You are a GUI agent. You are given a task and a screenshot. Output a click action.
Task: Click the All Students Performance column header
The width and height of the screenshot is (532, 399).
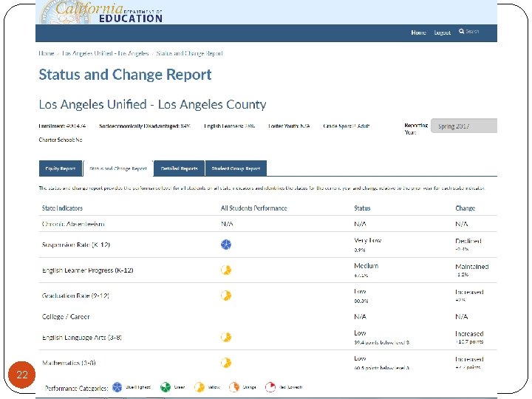[253, 208]
